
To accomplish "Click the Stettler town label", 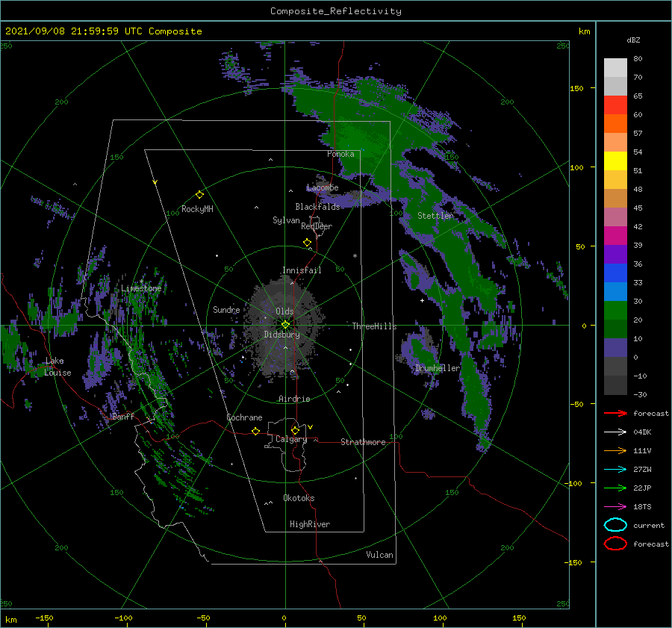I will pos(435,216).
